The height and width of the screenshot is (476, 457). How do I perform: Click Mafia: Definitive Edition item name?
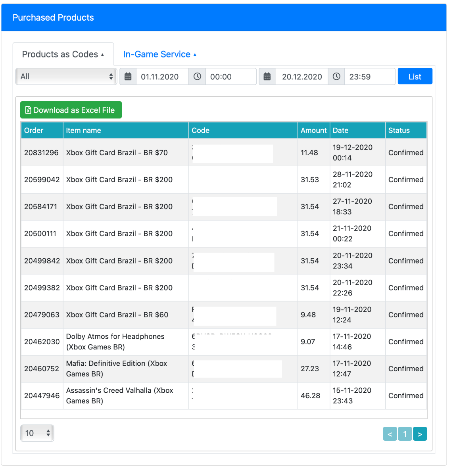[117, 369]
